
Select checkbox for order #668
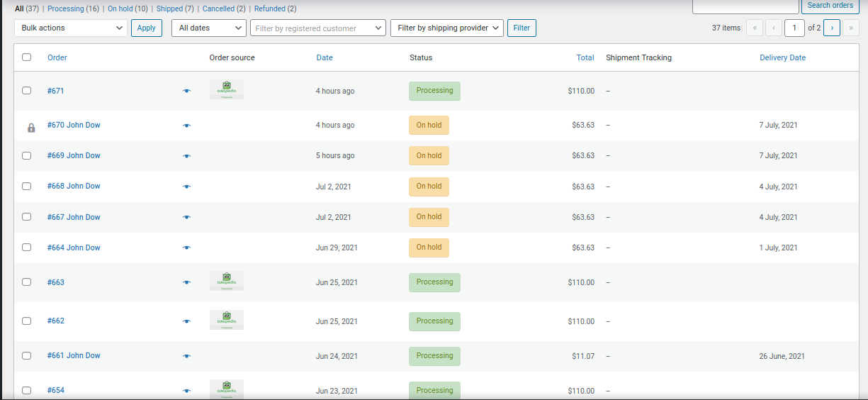27,186
